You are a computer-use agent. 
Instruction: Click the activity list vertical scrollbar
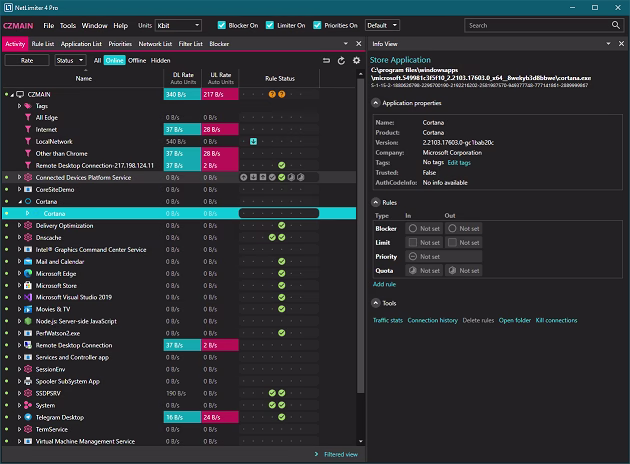point(360,236)
